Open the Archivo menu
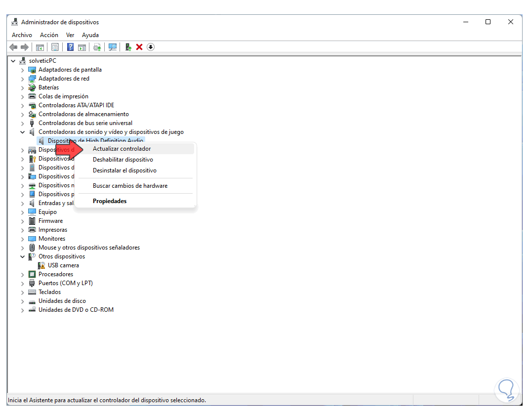This screenshot has height=420, width=529. (x=22, y=35)
